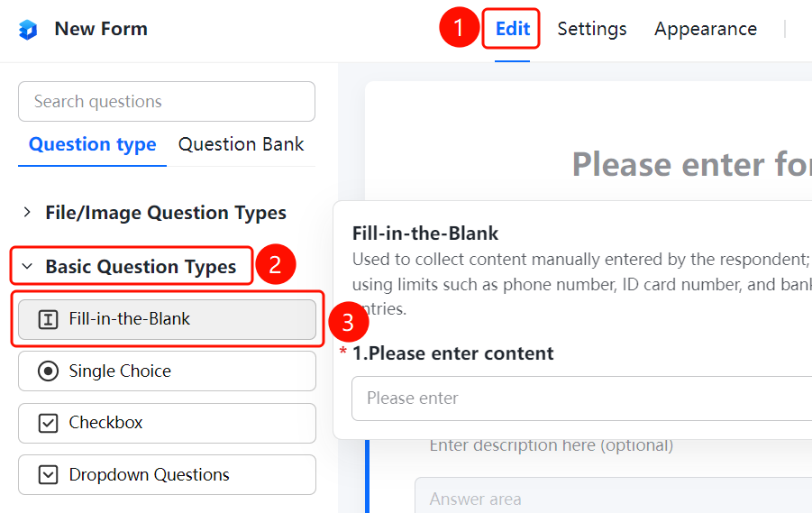
Task: Add a Fill-in-the-Blank question
Action: point(167,319)
